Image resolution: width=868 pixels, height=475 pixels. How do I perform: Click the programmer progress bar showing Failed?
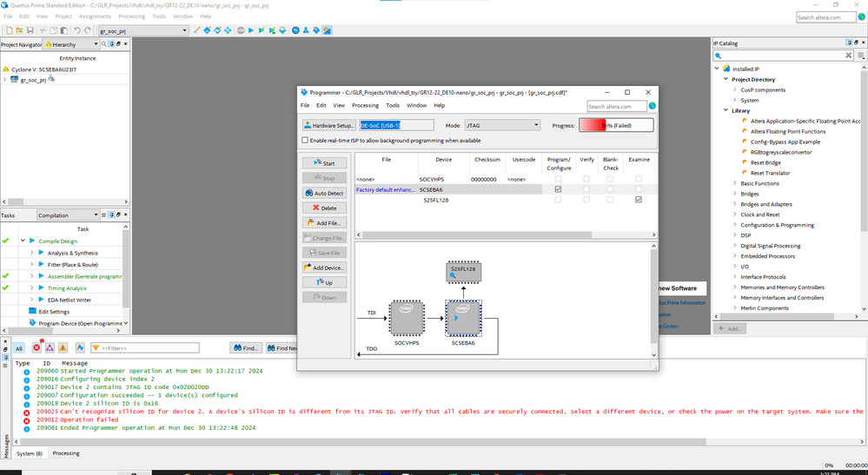tap(615, 125)
